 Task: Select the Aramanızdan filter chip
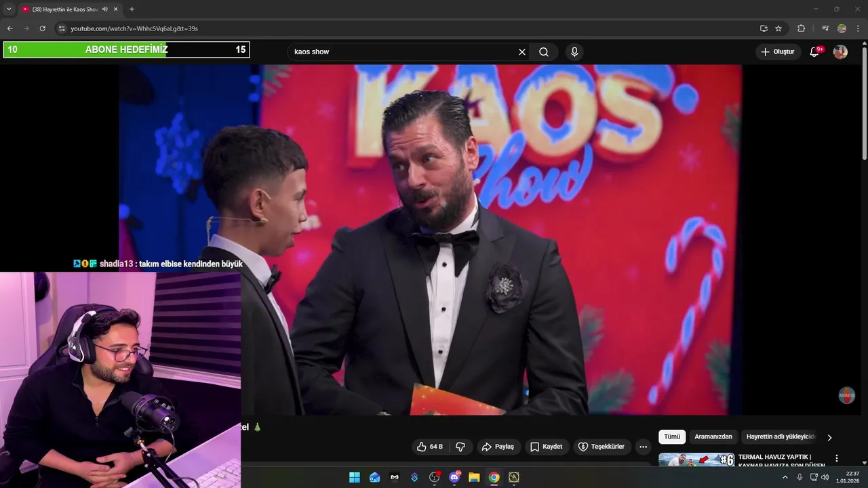click(x=713, y=436)
